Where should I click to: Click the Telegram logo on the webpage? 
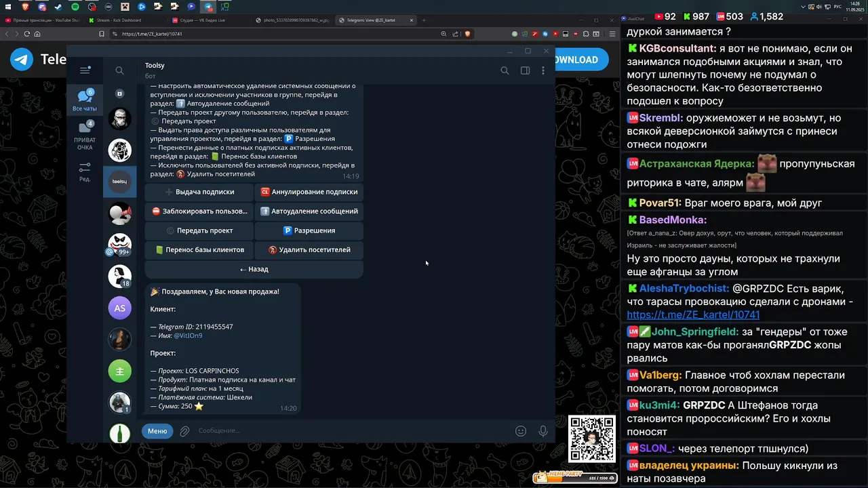pyautogui.click(x=22, y=60)
